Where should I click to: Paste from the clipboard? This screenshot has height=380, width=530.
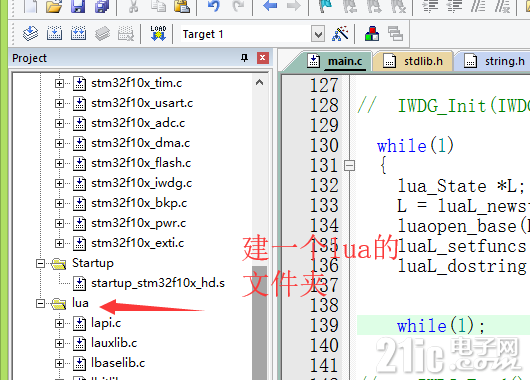[x=182, y=6]
